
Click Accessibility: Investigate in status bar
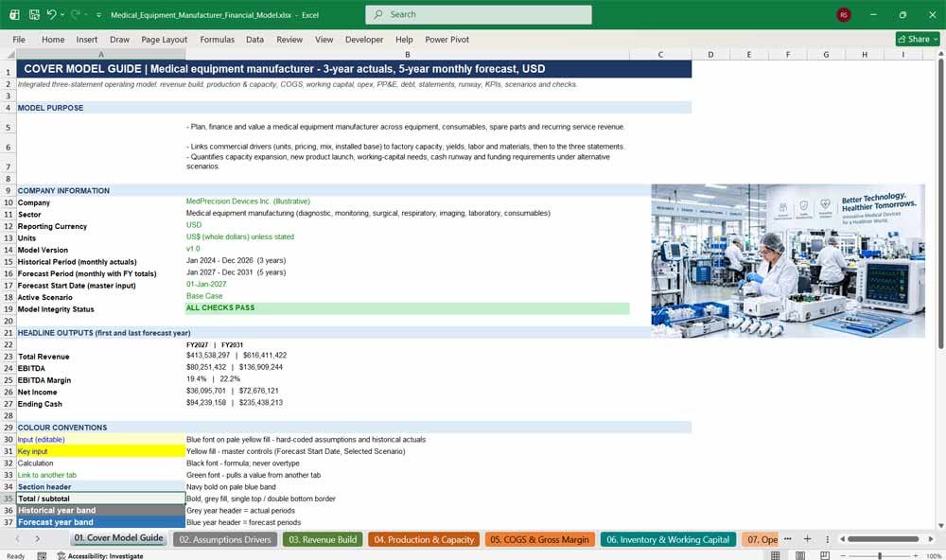[100, 556]
